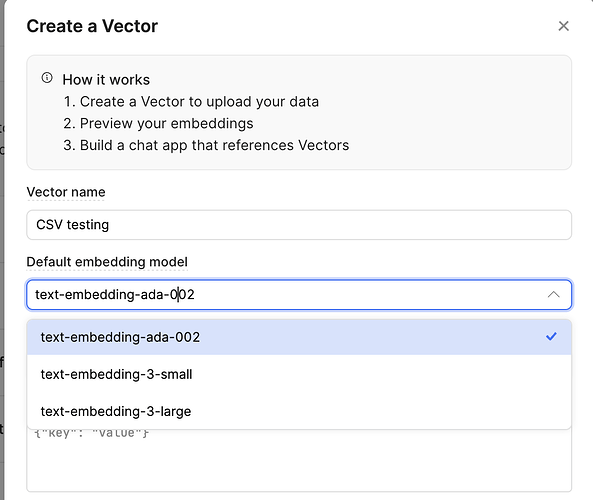Click the Preview your embeddings step
Screen dimensions: 593x500
pyautogui.click(x=158, y=124)
